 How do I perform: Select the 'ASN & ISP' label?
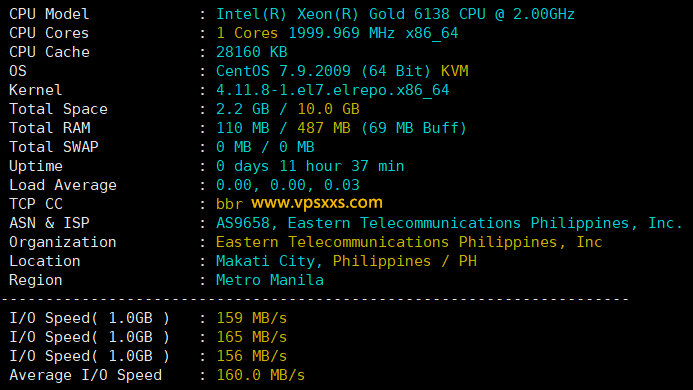pyautogui.click(x=49, y=223)
